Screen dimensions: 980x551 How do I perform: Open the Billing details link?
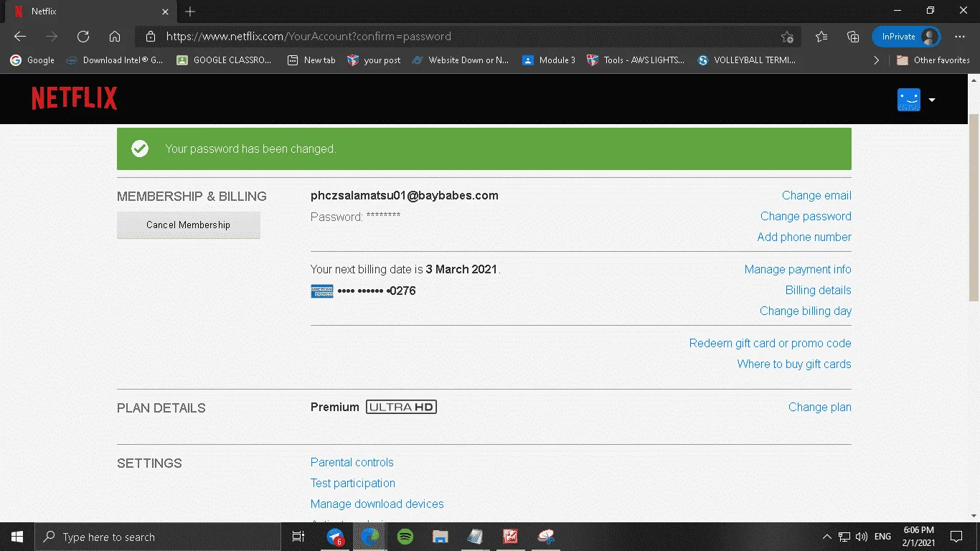(x=819, y=290)
